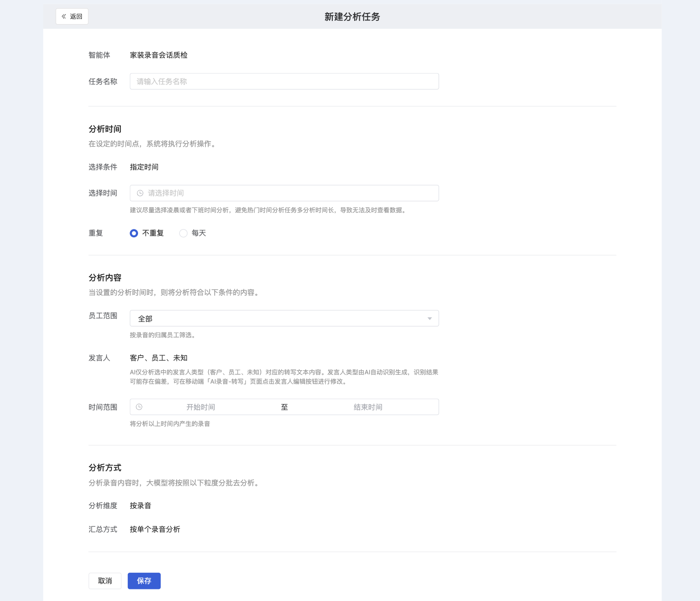Click the 新建分析任务 page title
700x601 pixels.
[352, 17]
